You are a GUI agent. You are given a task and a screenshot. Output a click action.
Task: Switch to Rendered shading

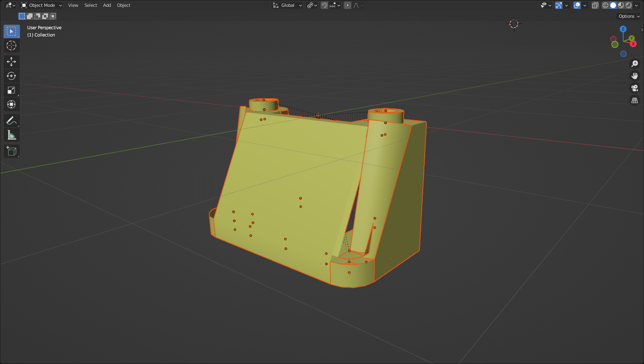click(629, 5)
